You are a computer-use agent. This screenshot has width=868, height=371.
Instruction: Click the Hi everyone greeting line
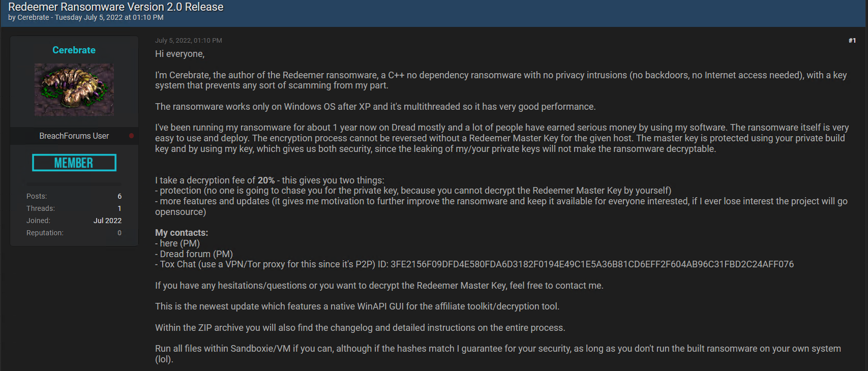[180, 54]
